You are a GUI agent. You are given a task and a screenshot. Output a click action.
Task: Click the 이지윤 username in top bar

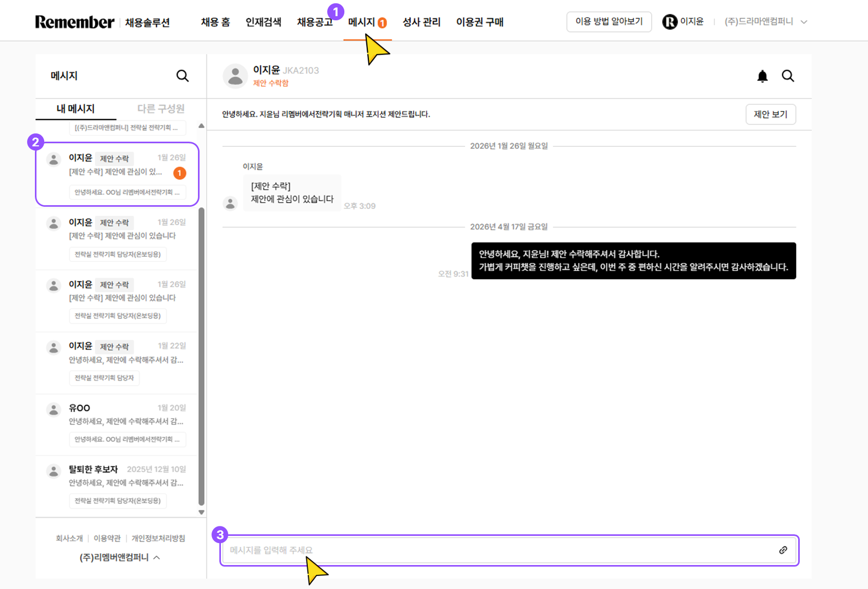point(692,21)
